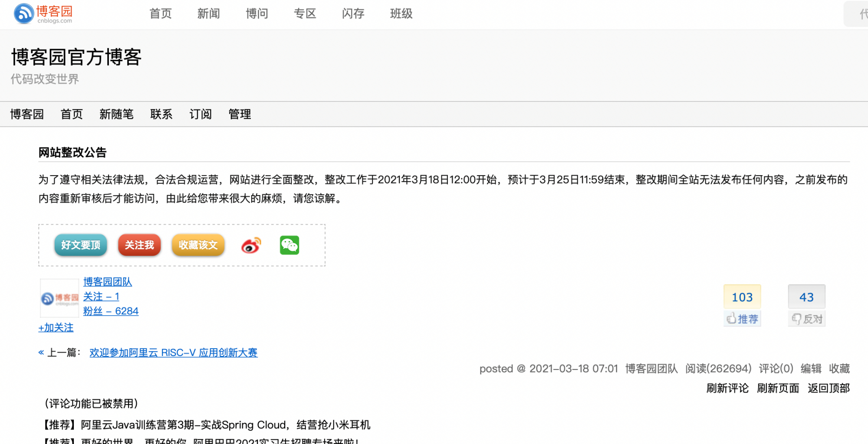Click the cnblogs logo icon

click(x=23, y=13)
